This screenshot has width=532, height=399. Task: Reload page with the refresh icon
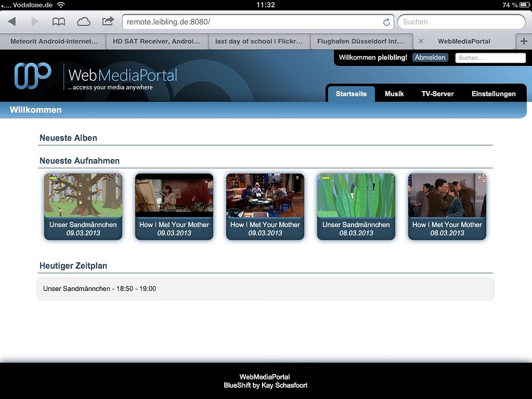pos(387,22)
